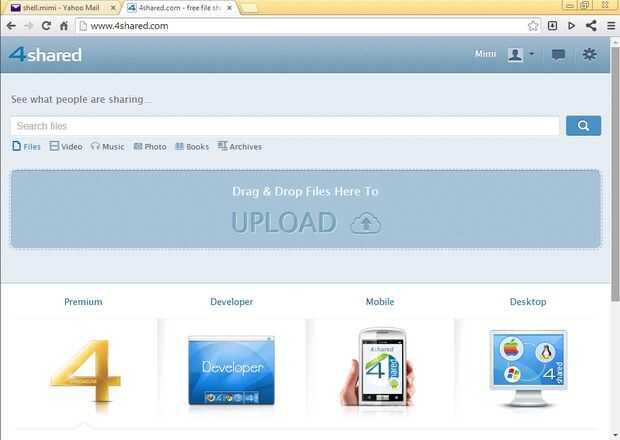Screen dimensions: 620x440
Task: Bookmark this page with the star
Action: click(x=533, y=26)
